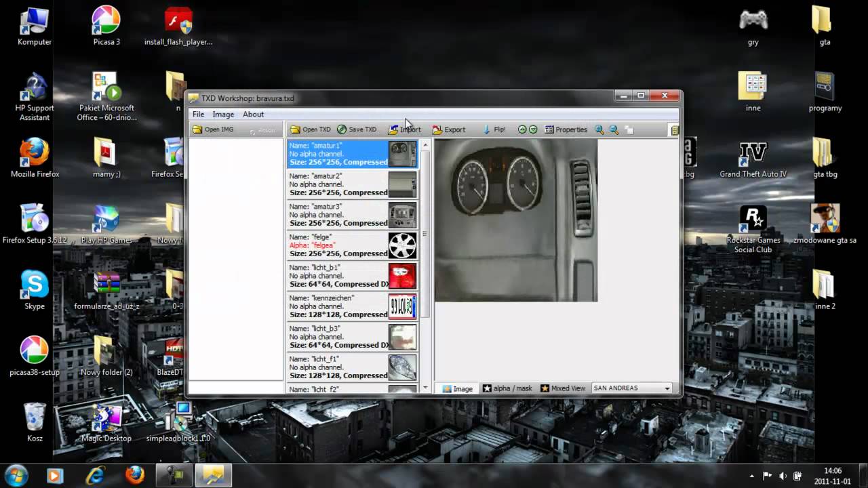Select the Rockstar Games Social Club icon
868x488 pixels.
[753, 230]
